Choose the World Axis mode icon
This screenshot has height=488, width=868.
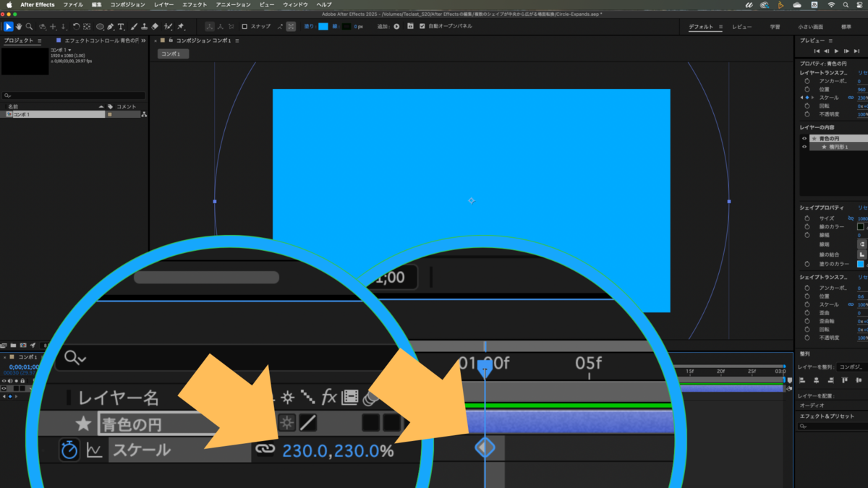tap(219, 27)
